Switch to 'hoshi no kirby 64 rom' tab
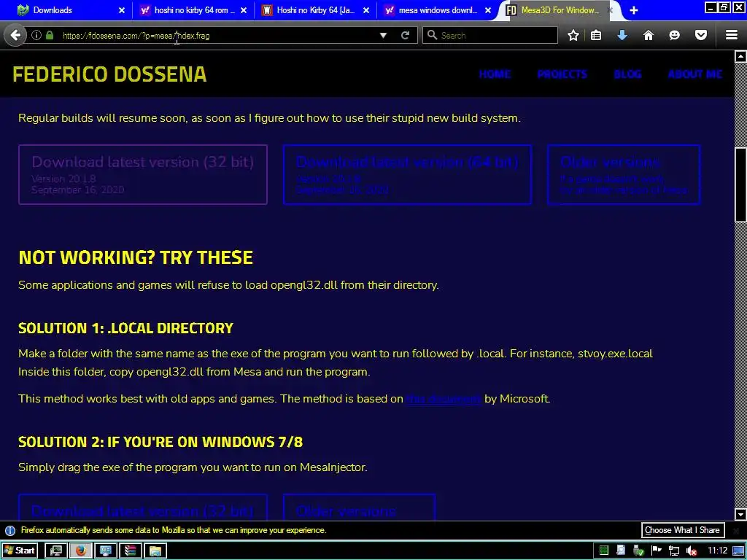Screen dimensions: 747x560 click(x=194, y=10)
